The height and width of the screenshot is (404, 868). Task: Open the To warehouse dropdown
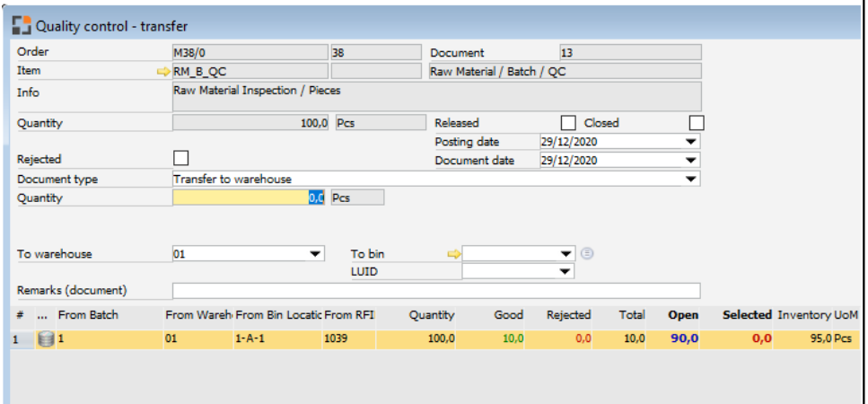coord(315,254)
